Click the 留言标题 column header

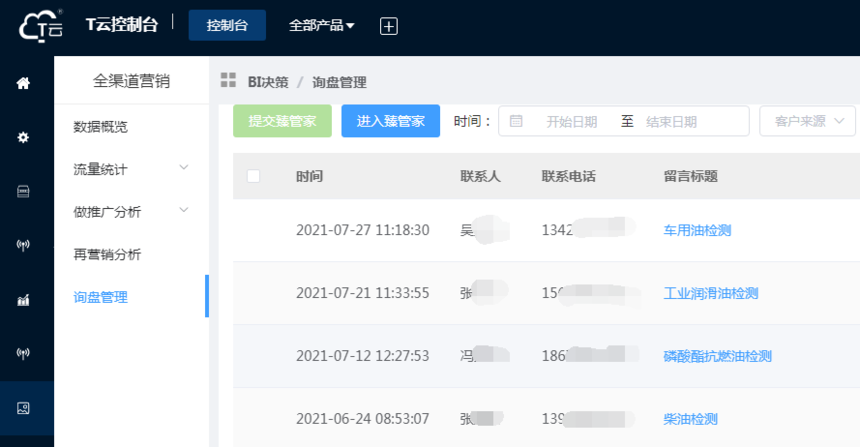[x=691, y=176]
